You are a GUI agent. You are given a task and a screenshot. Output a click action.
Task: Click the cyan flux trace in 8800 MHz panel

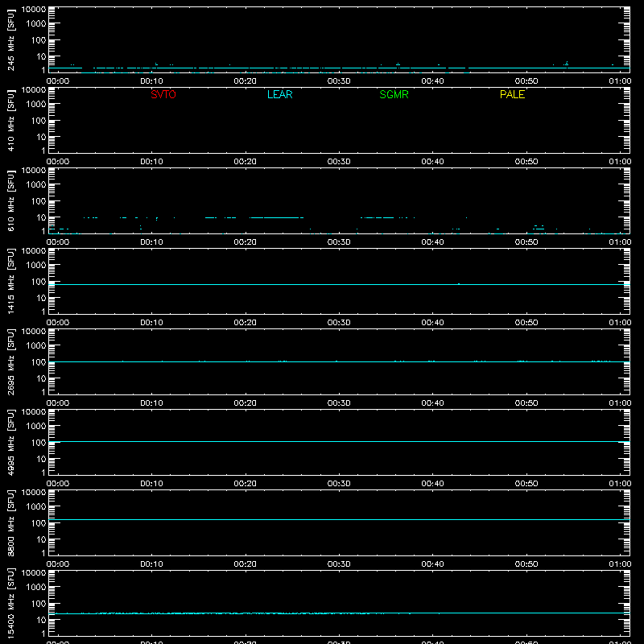pos(339,519)
